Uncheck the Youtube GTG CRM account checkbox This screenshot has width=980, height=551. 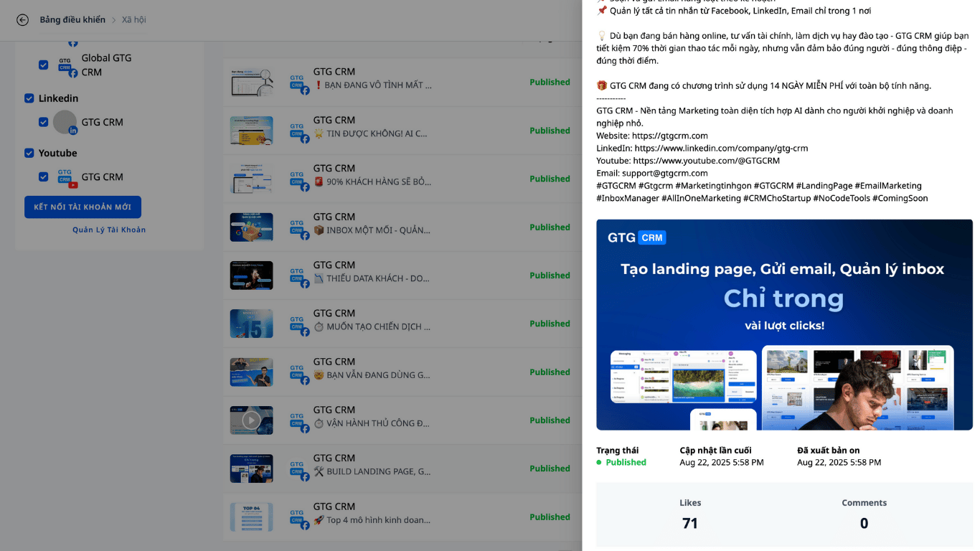(x=43, y=176)
